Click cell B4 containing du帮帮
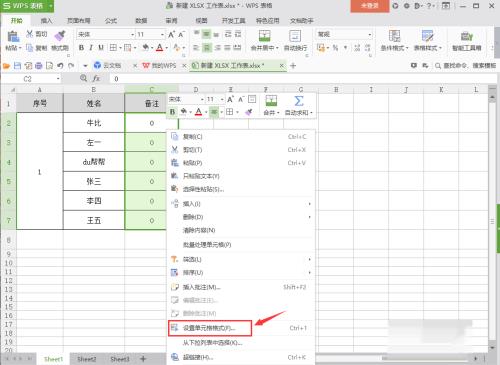 pyautogui.click(x=94, y=162)
